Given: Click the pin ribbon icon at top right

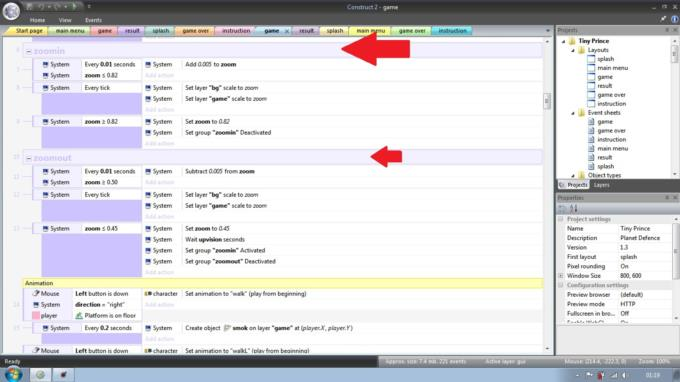Looking at the screenshot, I should point(663,19).
